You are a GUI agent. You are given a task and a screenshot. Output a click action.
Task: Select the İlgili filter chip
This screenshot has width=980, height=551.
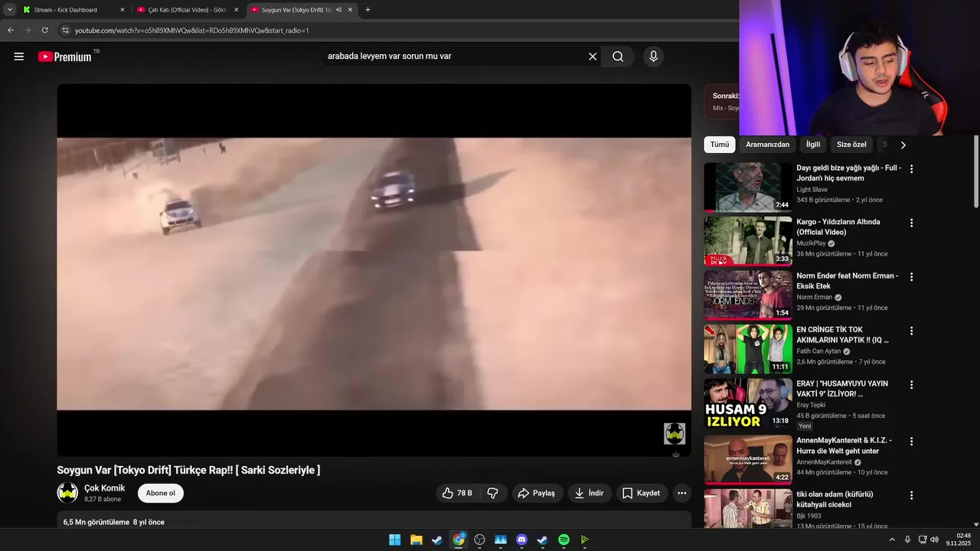coord(813,145)
